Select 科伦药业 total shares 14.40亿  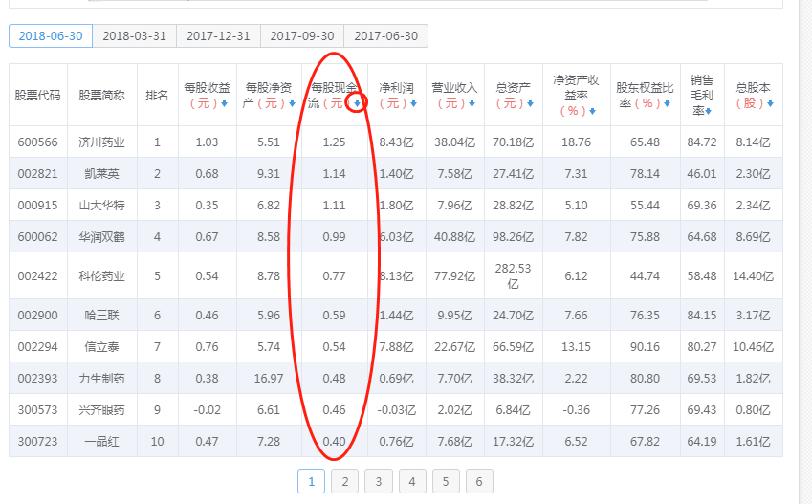pos(753,276)
